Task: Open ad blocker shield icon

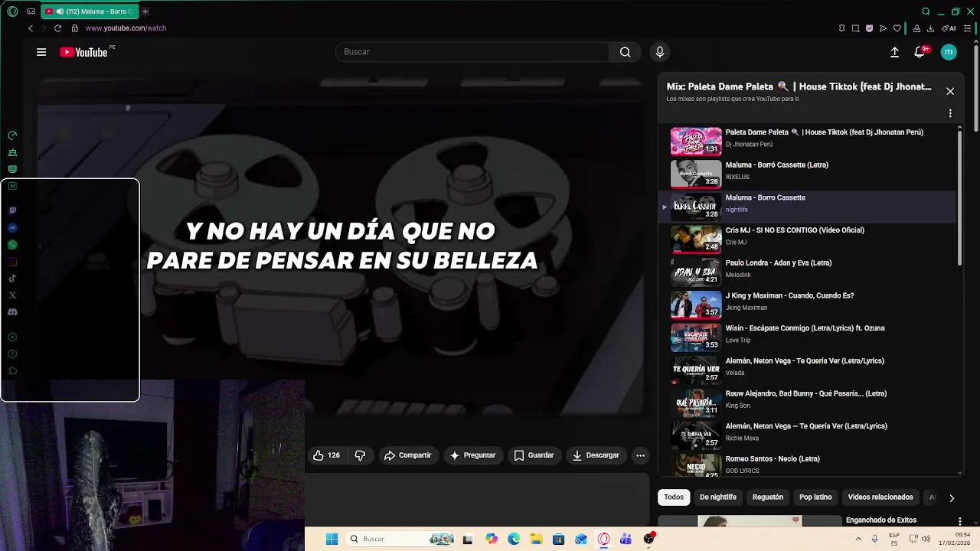Action: tap(869, 28)
